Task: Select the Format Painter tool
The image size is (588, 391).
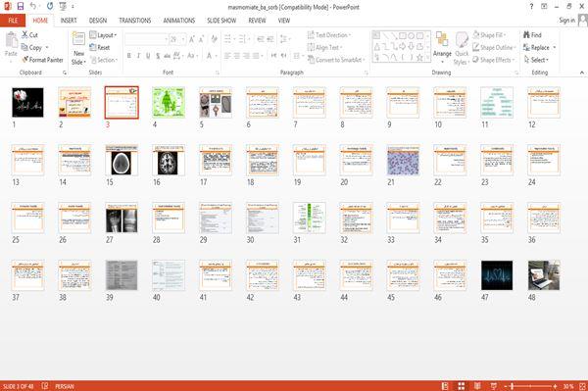Action: (x=42, y=60)
